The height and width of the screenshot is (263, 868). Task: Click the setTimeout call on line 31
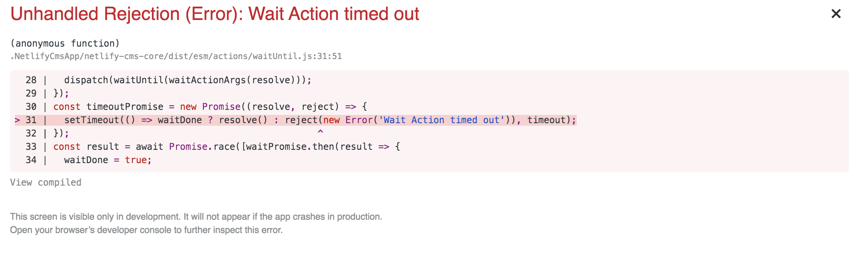pyautogui.click(x=92, y=120)
